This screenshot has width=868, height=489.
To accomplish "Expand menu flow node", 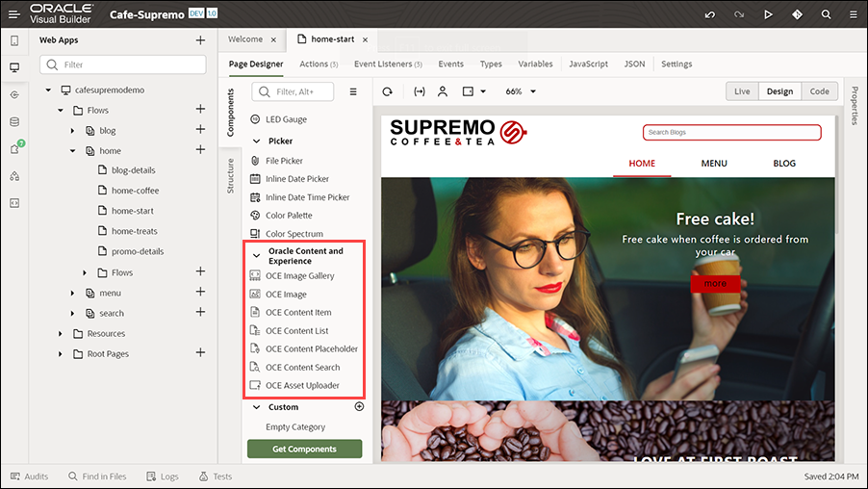I will [72, 293].
